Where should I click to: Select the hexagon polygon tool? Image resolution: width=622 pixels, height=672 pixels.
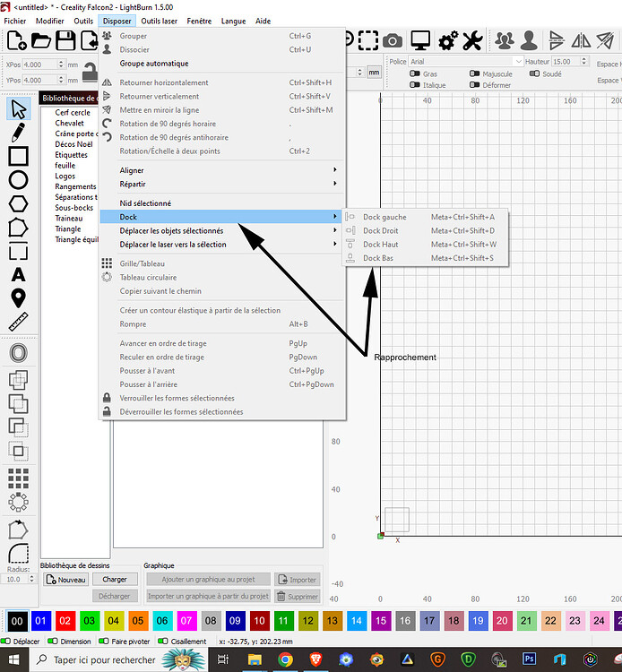pos(19,204)
